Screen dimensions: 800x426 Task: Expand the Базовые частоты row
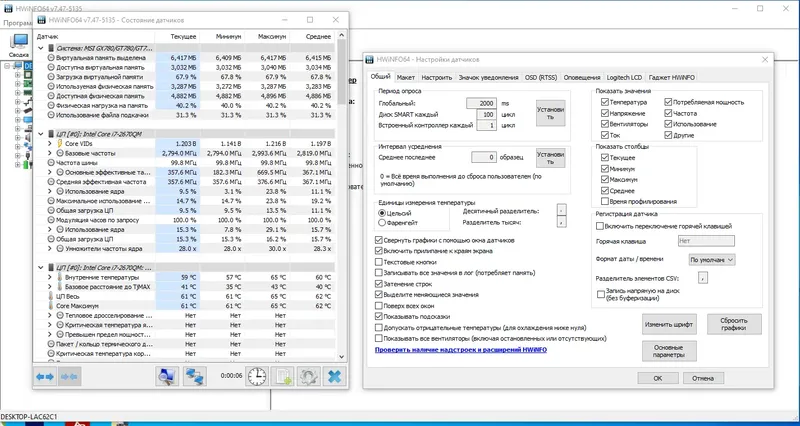49,153
